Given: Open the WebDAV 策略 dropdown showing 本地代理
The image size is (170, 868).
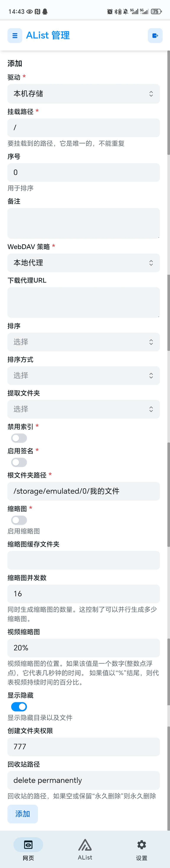Looking at the screenshot, I should (84, 263).
